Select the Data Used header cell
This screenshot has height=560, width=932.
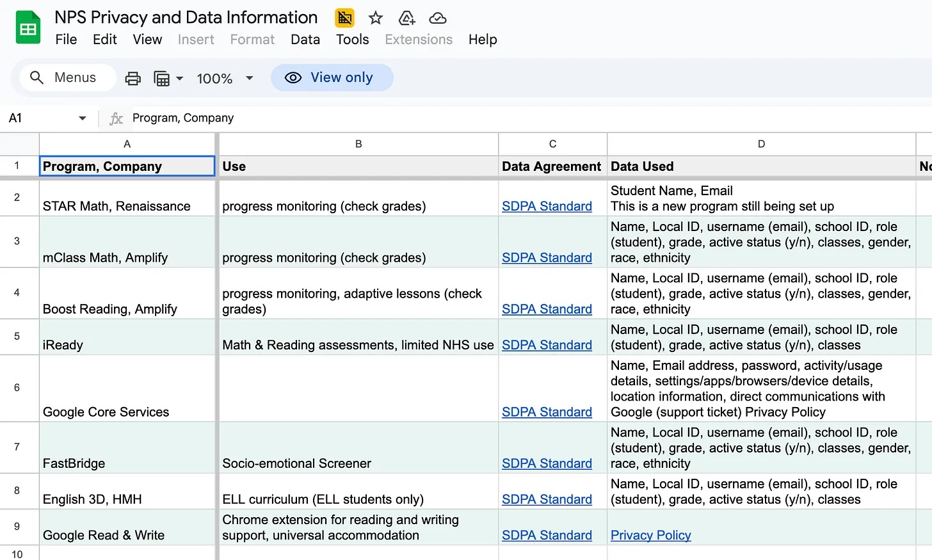coord(761,166)
